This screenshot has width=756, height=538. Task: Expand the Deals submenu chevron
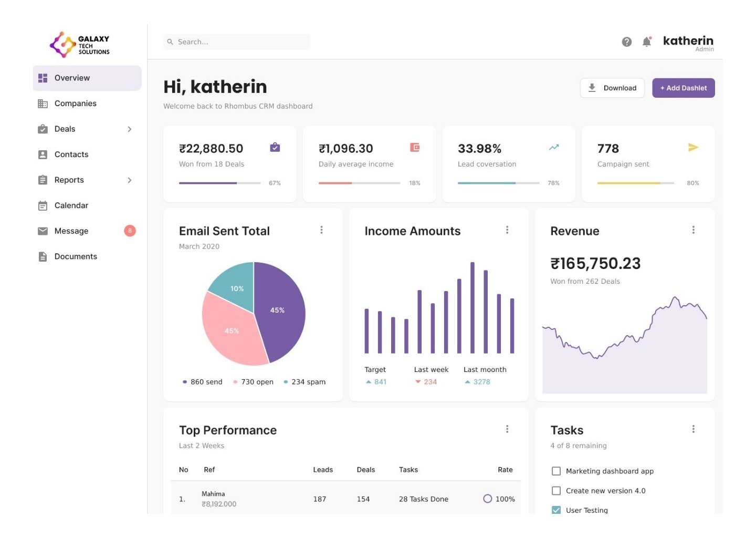click(129, 129)
